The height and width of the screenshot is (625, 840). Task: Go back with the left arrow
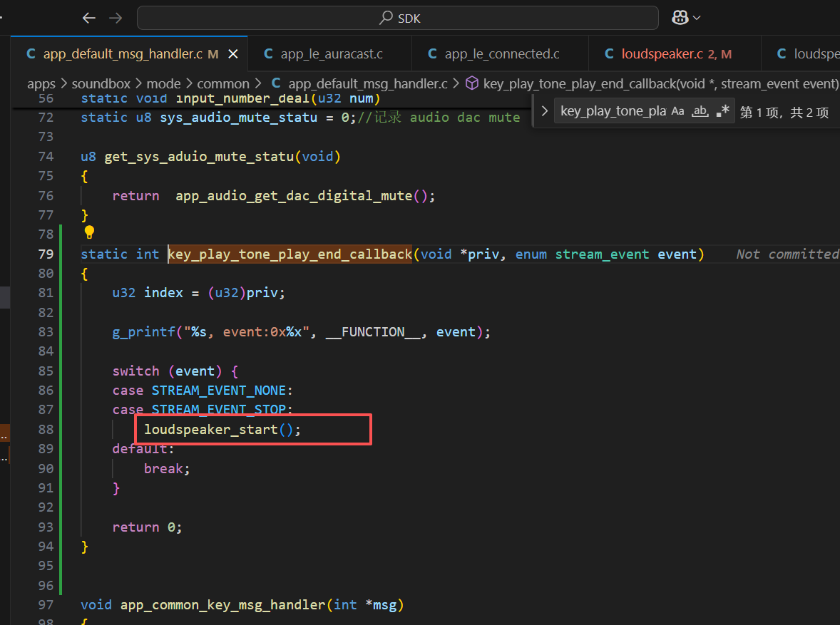tap(89, 19)
